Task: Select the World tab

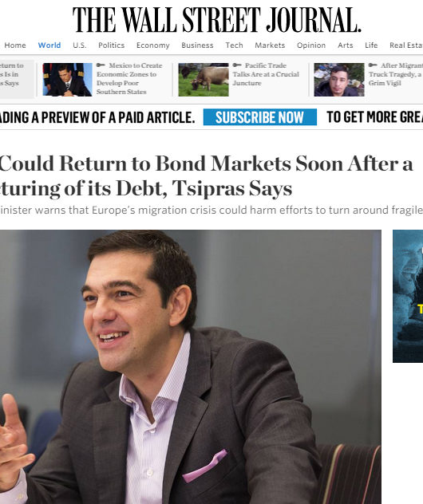Action: click(49, 45)
